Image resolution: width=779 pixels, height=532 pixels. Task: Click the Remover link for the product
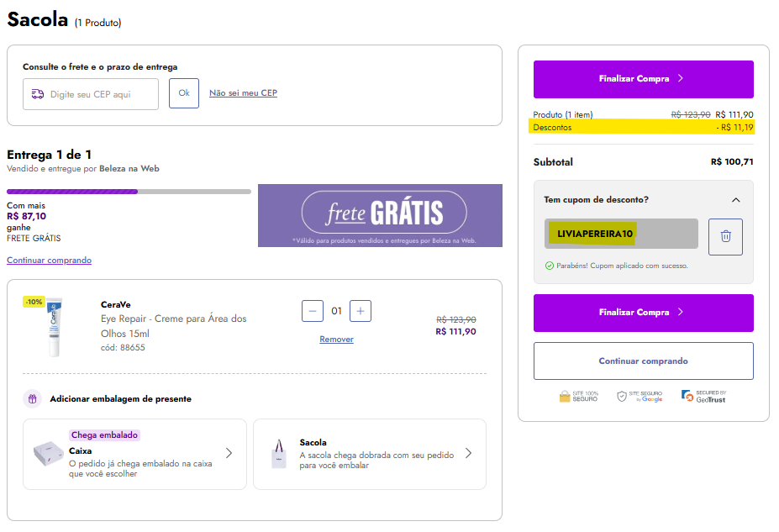tap(336, 340)
